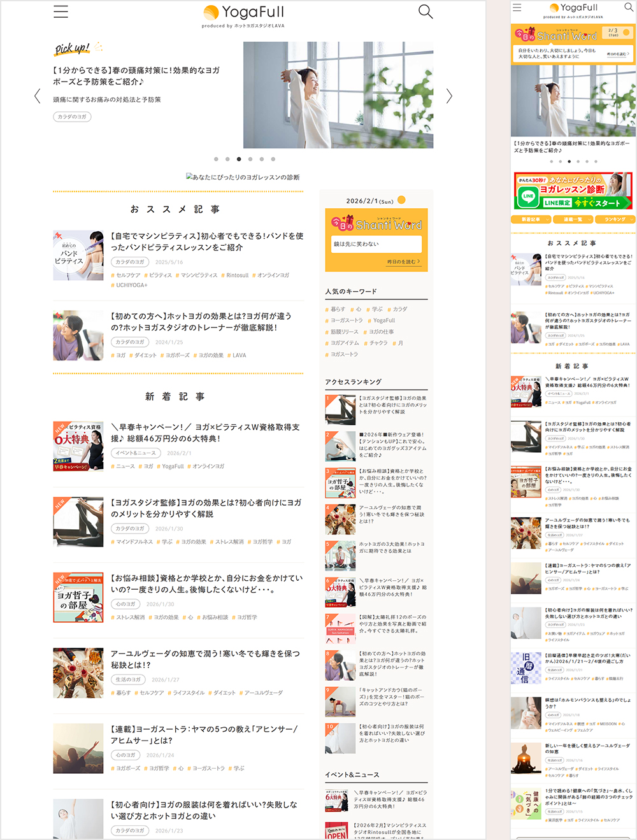This screenshot has width=637, height=840.
Task: Click the desktop search magnifier icon
Action: pos(425,11)
